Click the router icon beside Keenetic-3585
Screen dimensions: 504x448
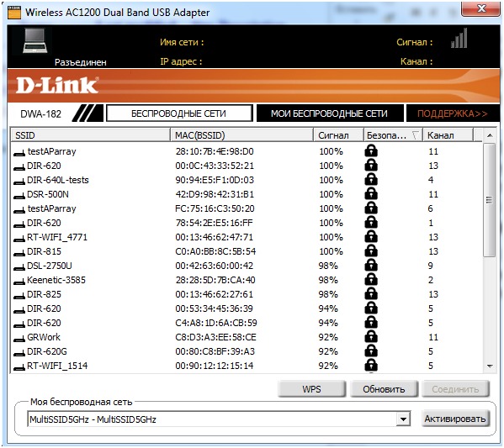(19, 282)
